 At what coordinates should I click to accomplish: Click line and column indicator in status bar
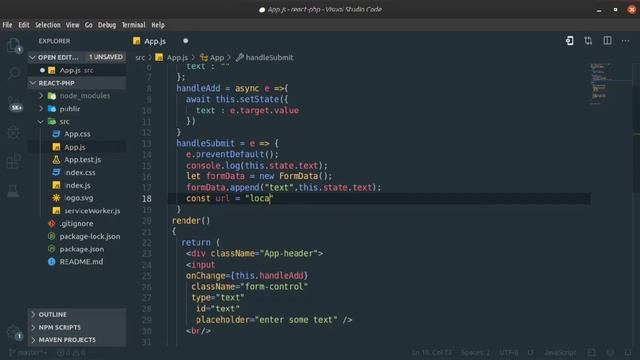(432, 353)
